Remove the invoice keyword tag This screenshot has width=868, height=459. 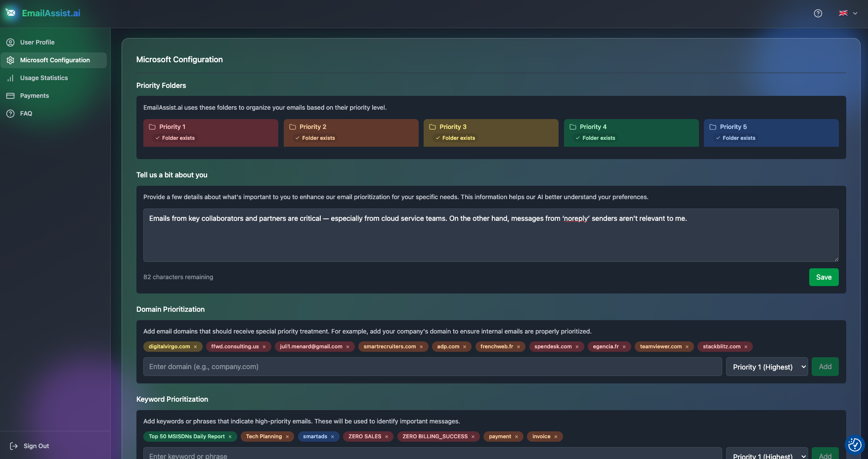pyautogui.click(x=556, y=437)
